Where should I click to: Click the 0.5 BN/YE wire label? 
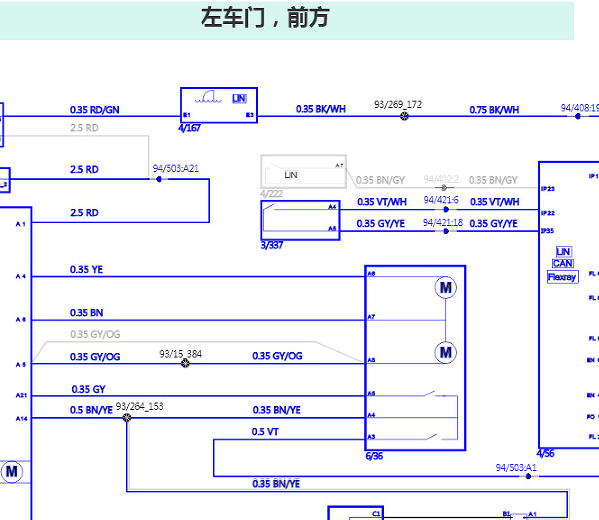(x=91, y=410)
